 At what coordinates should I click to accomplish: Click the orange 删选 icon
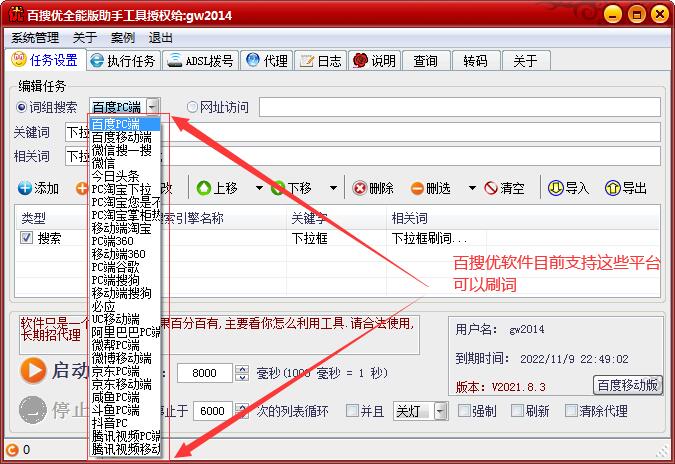417,189
